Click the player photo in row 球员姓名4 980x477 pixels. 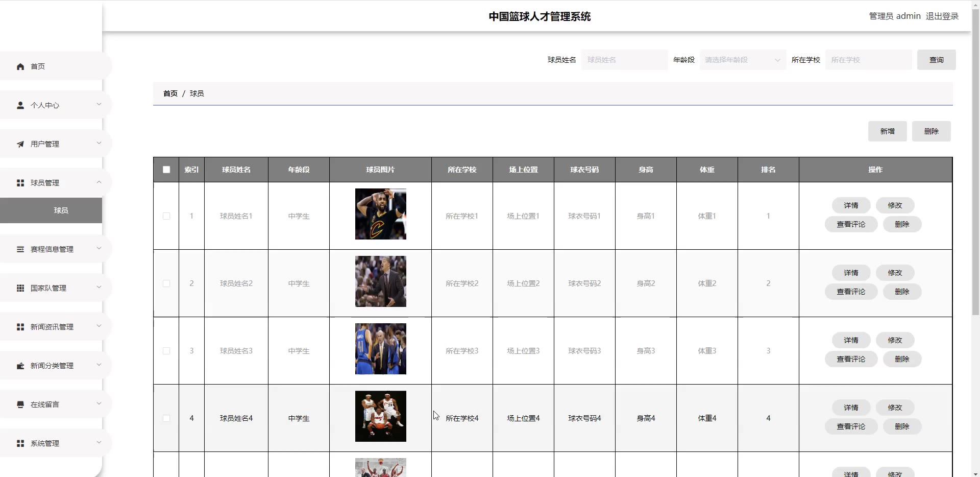coord(381,416)
